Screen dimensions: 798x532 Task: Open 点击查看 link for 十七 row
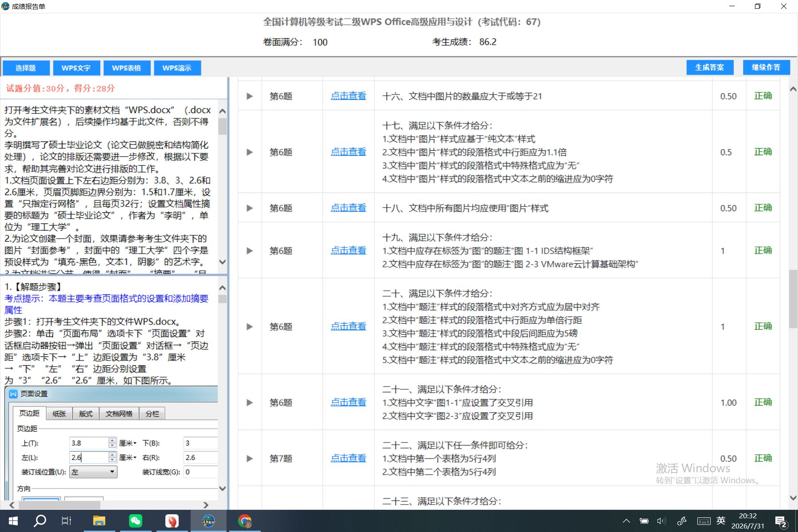pyautogui.click(x=348, y=152)
